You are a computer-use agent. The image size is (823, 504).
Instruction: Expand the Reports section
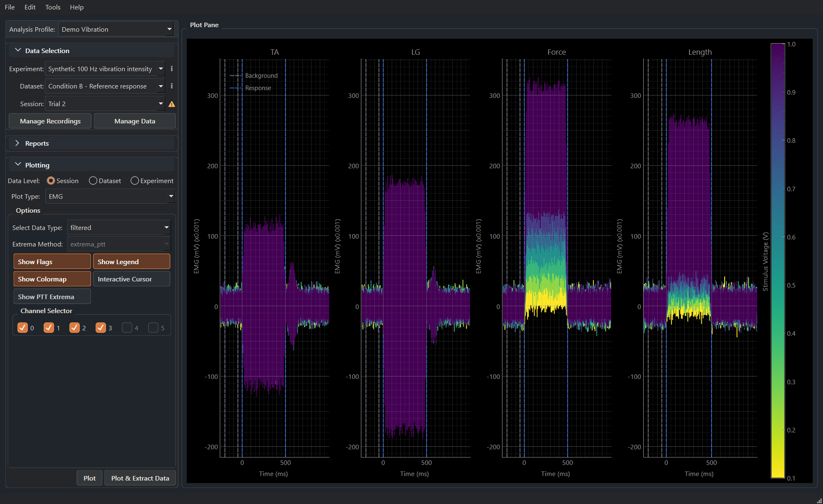coord(91,143)
